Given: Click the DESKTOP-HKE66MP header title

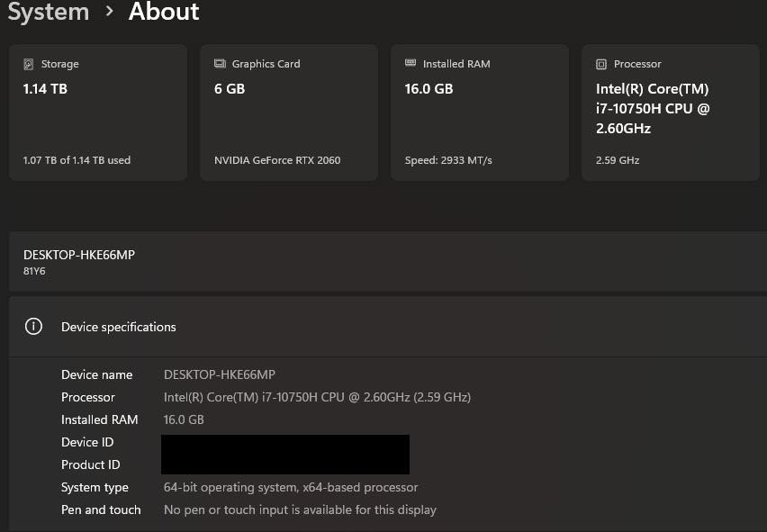Looking at the screenshot, I should click(x=79, y=255).
